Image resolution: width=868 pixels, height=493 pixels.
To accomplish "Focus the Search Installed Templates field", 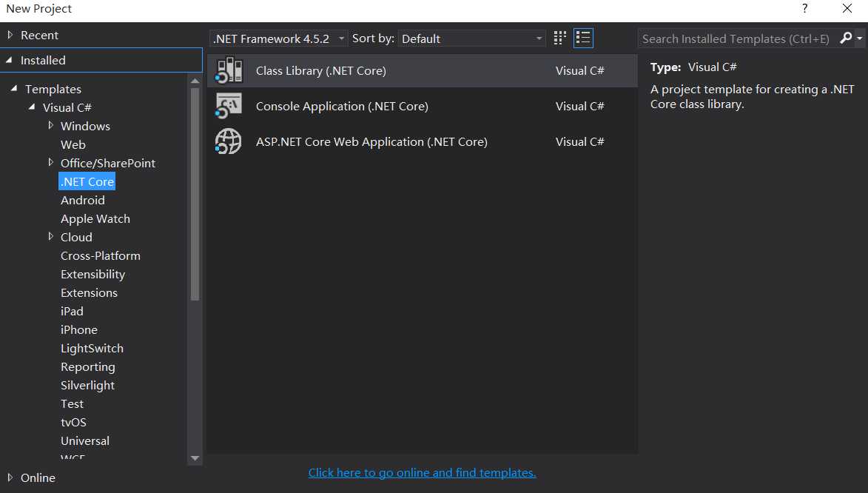I will pos(736,38).
